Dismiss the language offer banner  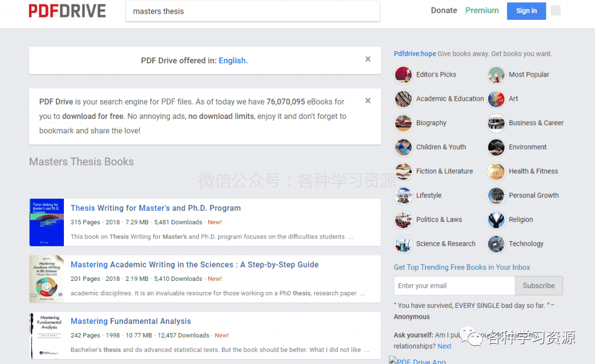point(368,59)
